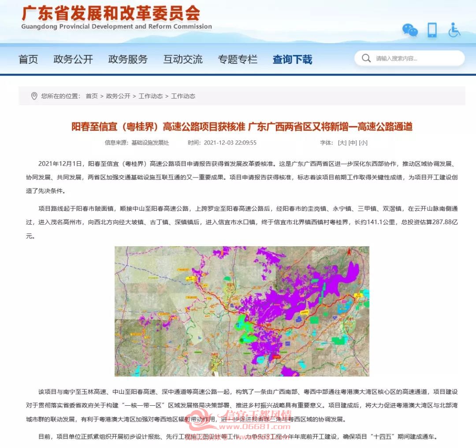
Task: Click the search magnifier icon
Action: (366, 58)
